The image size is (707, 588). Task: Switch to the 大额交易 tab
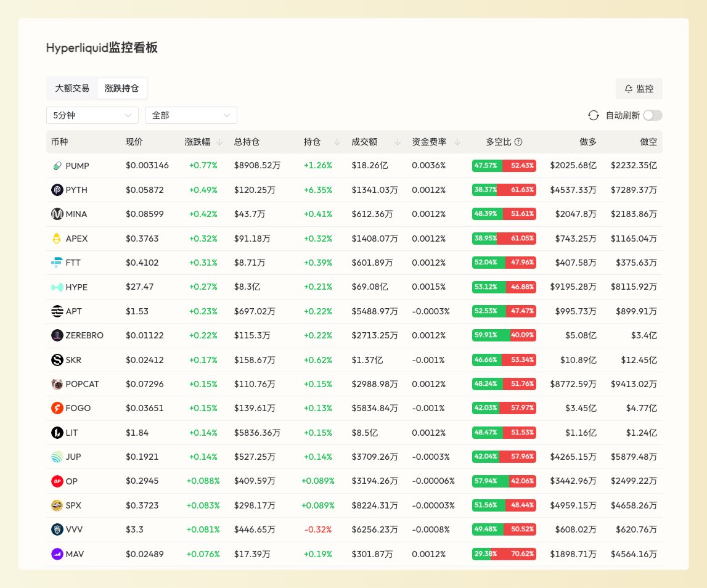click(71, 88)
